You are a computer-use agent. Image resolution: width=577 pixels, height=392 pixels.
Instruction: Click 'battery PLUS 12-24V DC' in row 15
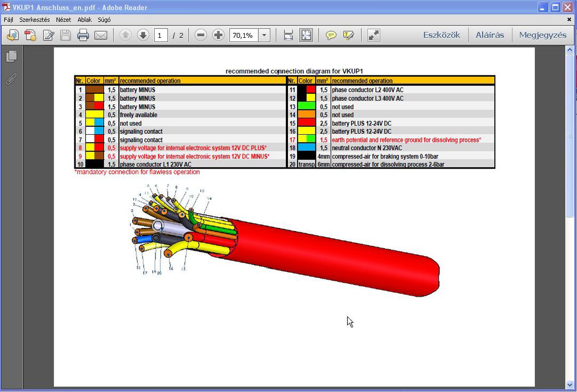[362, 123]
